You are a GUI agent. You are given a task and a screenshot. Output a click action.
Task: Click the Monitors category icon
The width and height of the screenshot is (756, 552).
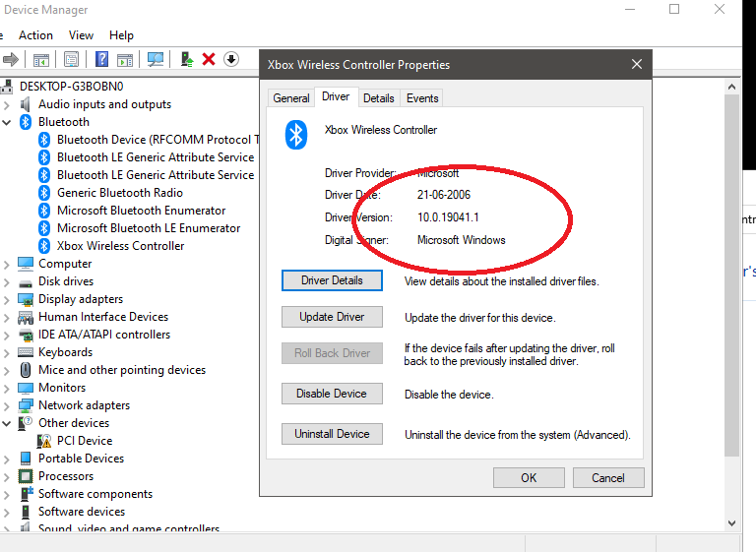click(26, 388)
